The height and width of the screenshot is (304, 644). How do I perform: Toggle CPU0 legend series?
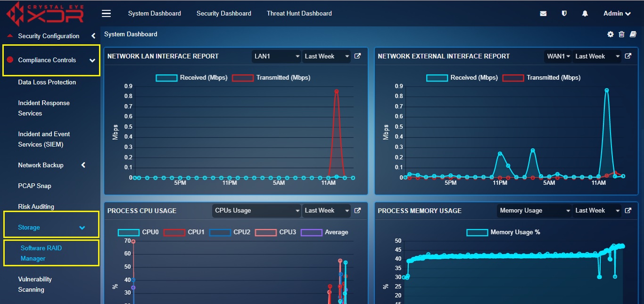click(x=138, y=232)
